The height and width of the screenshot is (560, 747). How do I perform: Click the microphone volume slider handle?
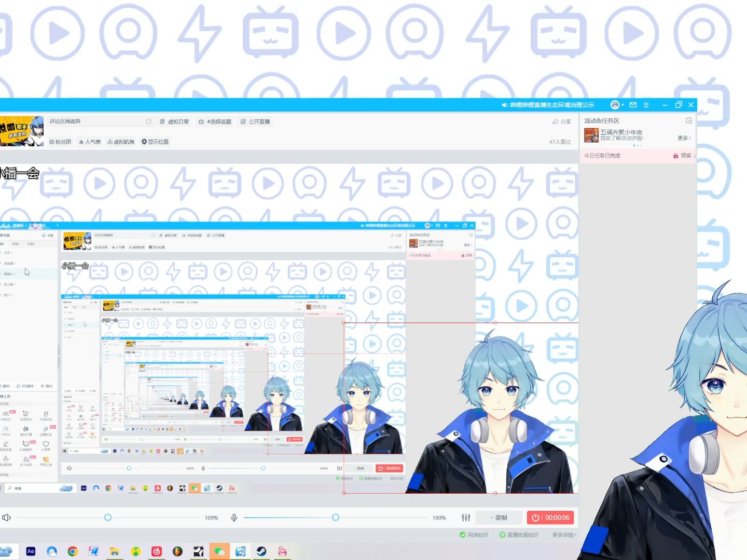[x=336, y=517]
